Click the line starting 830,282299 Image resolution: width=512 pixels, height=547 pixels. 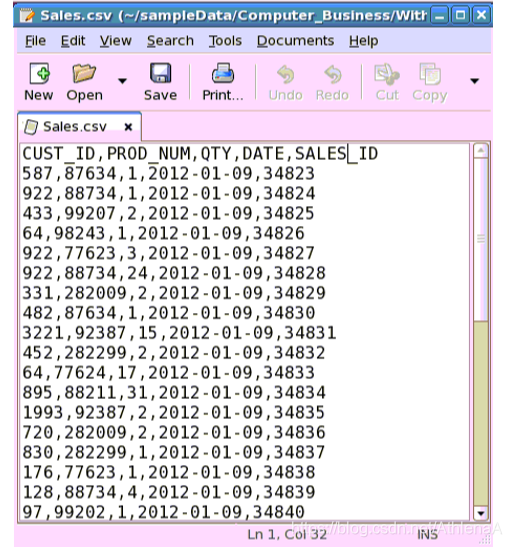[174, 452]
